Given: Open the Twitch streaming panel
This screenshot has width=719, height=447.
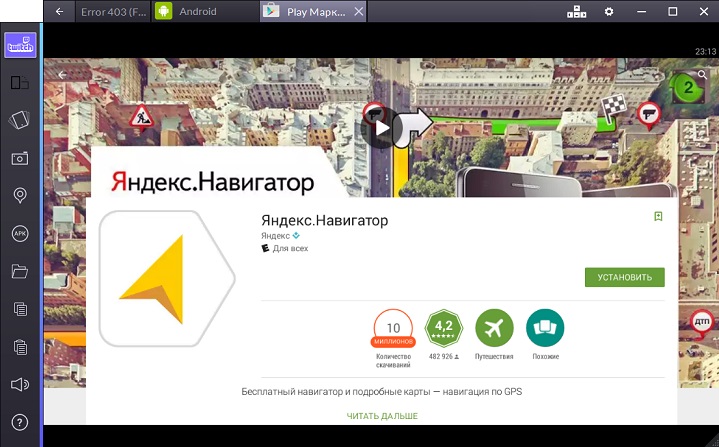Looking at the screenshot, I should coord(20,45).
